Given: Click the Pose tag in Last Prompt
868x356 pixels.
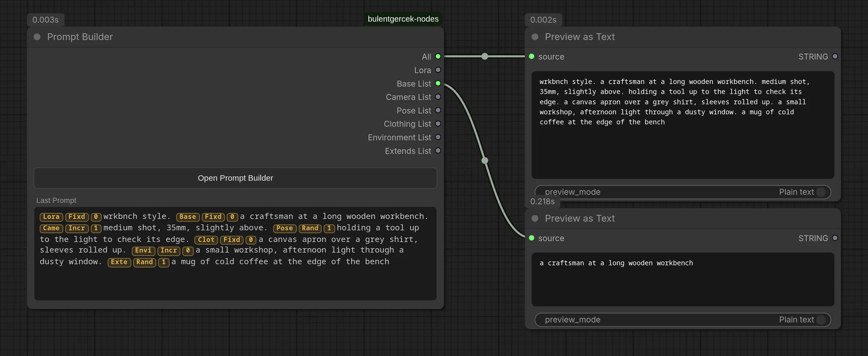Looking at the screenshot, I should tap(285, 228).
